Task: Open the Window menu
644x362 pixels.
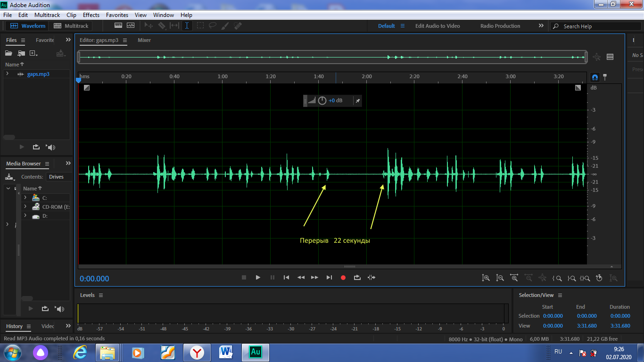Action: 164,15
